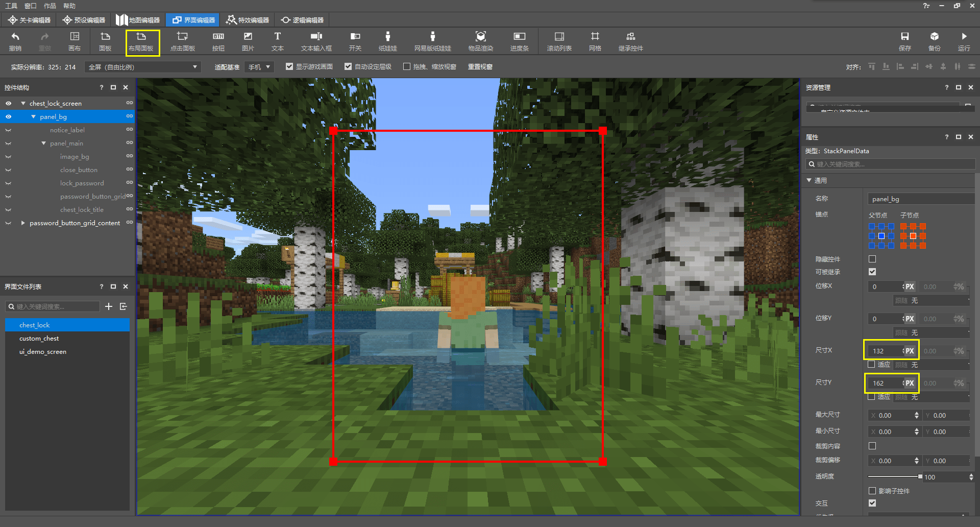Focus the 属性 keyword search field
Screen dimensions: 980x527
[890, 164]
